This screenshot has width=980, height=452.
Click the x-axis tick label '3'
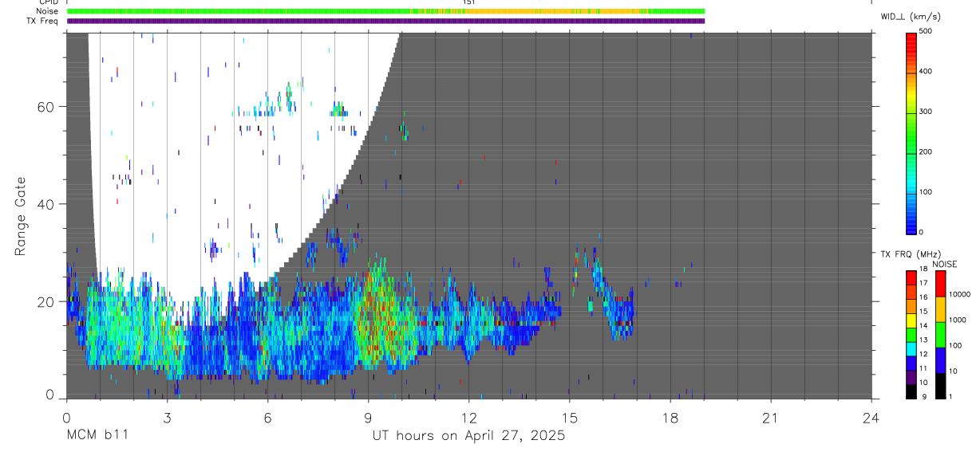167,418
